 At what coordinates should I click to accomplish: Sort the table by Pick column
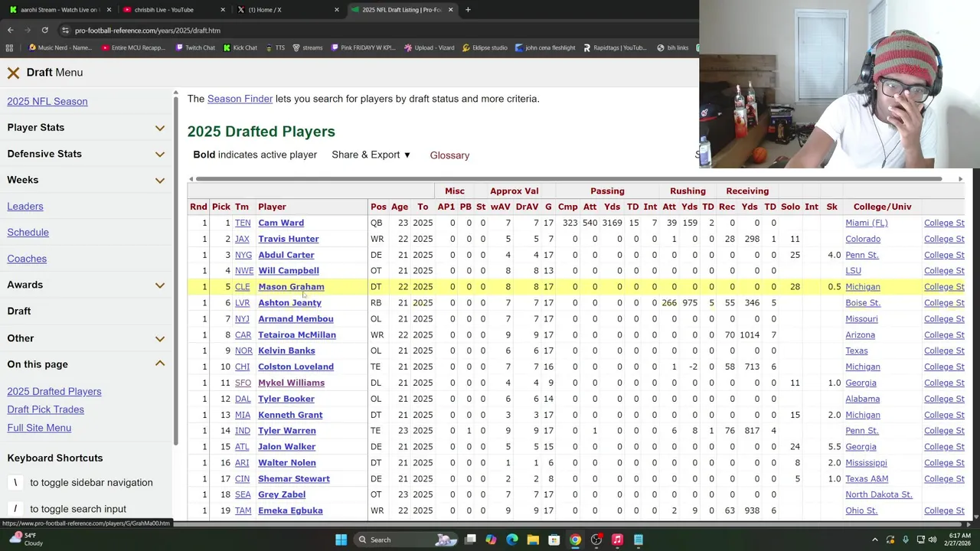coord(220,207)
